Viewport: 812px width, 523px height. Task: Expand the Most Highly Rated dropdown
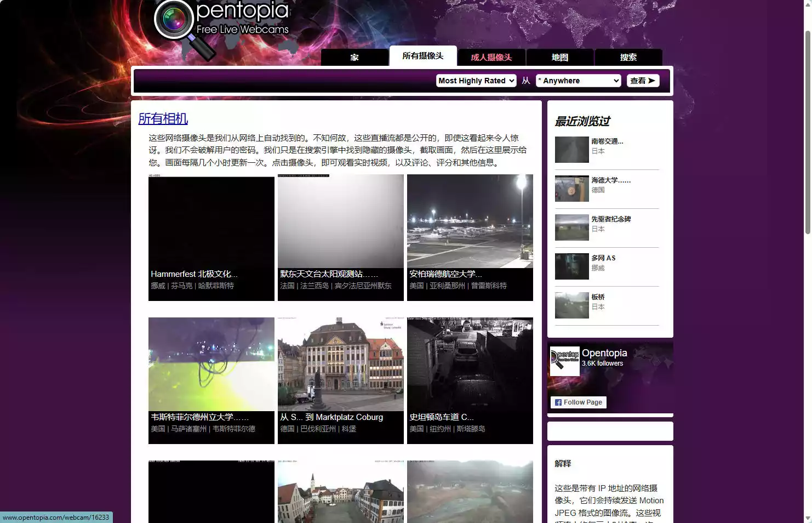(x=476, y=81)
